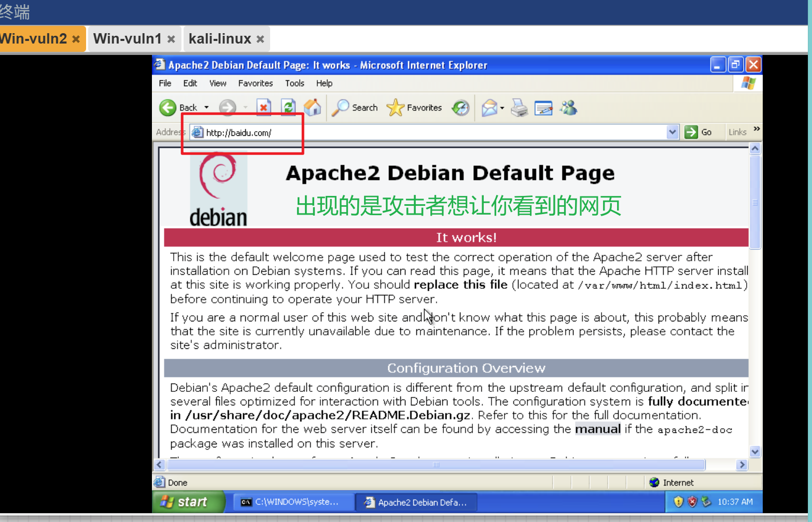The width and height of the screenshot is (812, 522).
Task: Close the Win-vuln1 tab
Action: [x=171, y=39]
